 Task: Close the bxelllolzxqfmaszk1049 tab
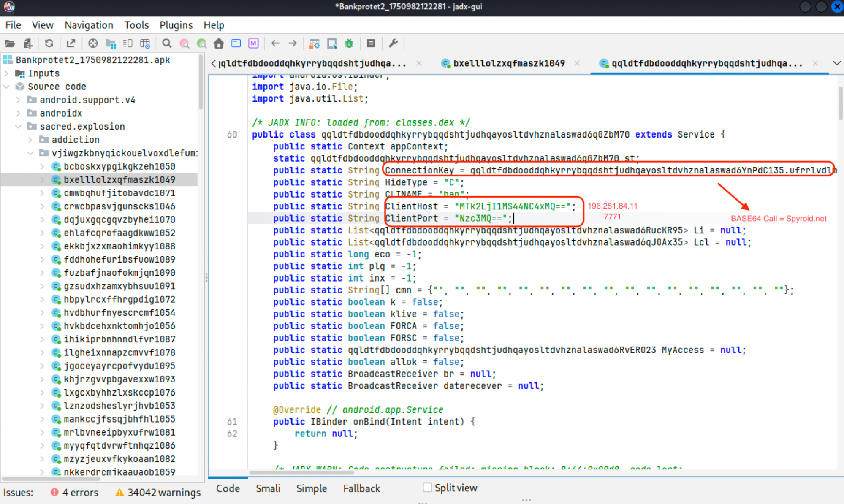577,63
